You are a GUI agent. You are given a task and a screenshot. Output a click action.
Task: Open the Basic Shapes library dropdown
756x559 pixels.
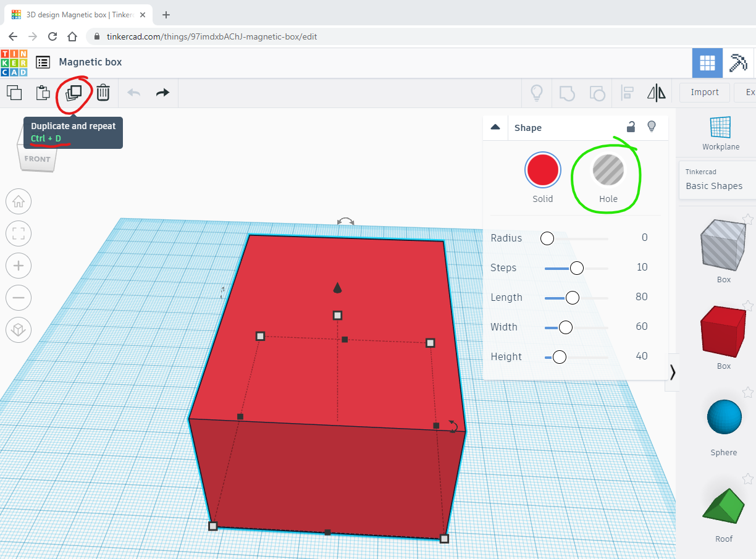point(717,180)
